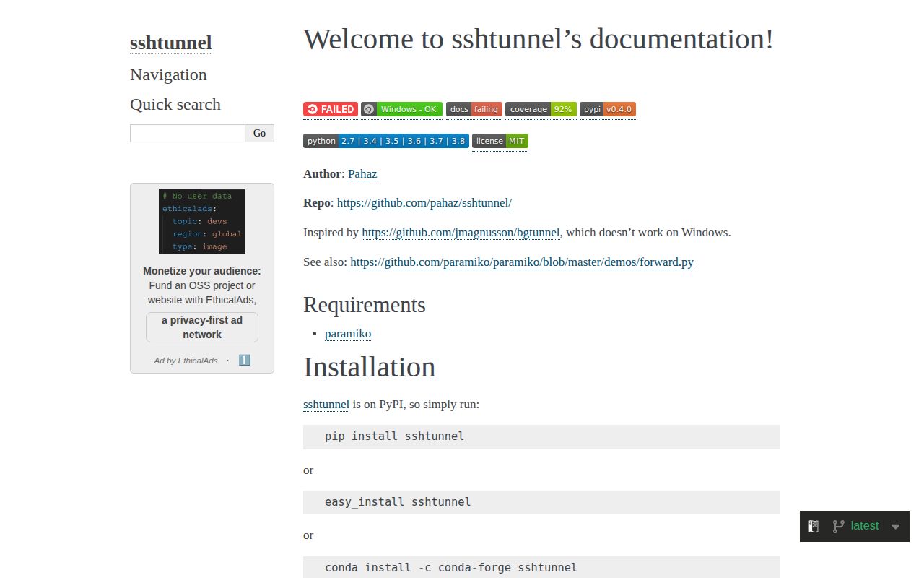This screenshot has height=578, width=924.
Task: Click the Monetize your audience ad text
Action: pos(202,285)
